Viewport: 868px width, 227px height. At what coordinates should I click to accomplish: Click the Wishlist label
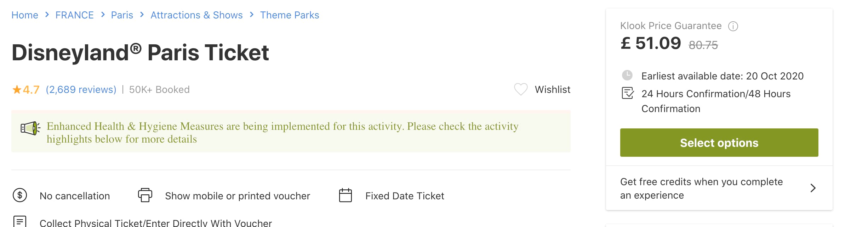coord(553,89)
